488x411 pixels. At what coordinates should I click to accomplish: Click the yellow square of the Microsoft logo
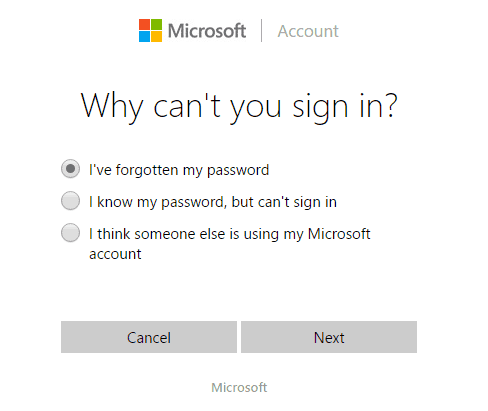pyautogui.click(x=157, y=37)
